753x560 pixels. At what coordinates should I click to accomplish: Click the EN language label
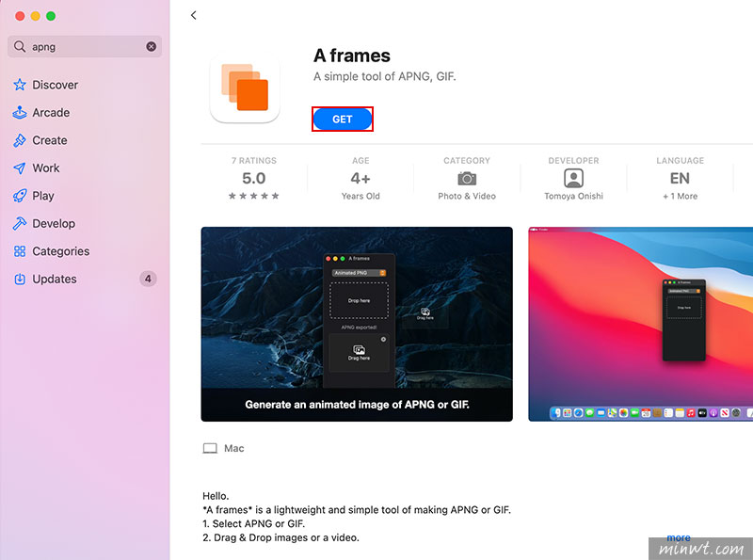[x=680, y=178]
